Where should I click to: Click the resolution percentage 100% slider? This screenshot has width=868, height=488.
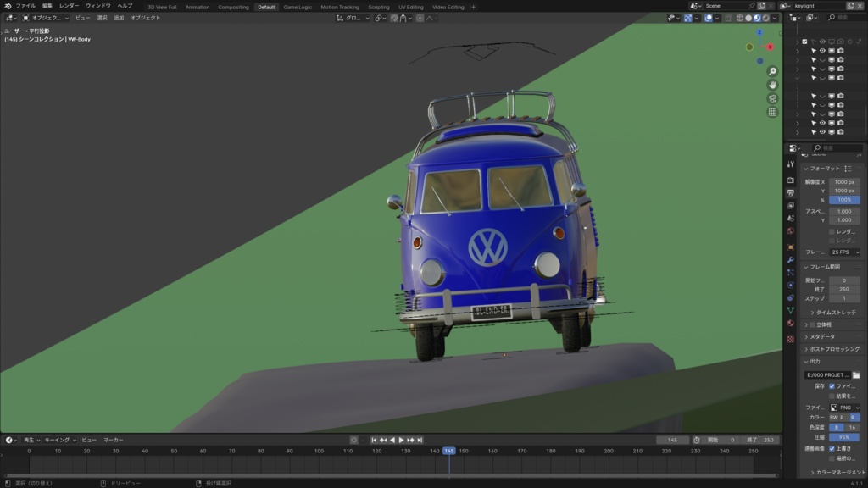pyautogui.click(x=845, y=200)
